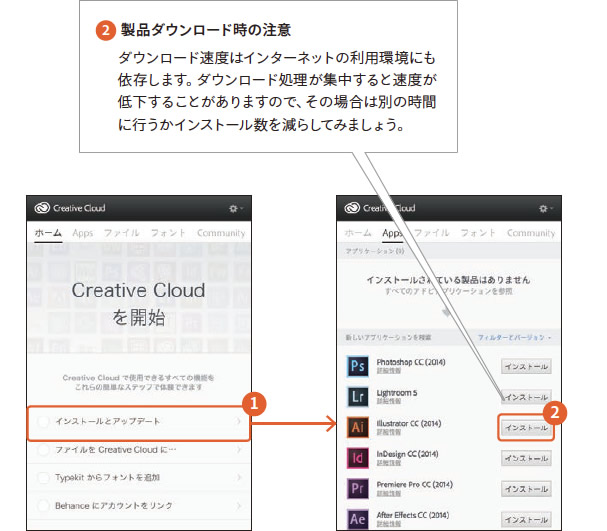
Task: Open 詳細情報 link under Lightroom 5
Action: 389,401
